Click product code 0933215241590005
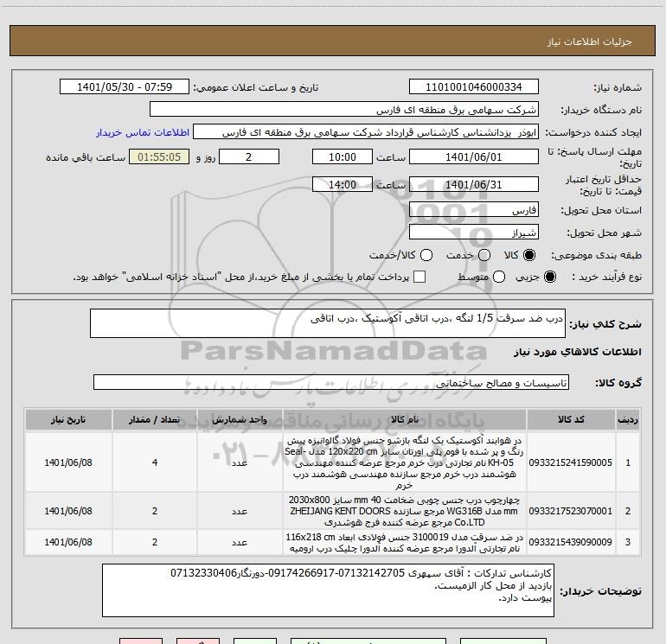The image size is (666, 644). click(571, 462)
